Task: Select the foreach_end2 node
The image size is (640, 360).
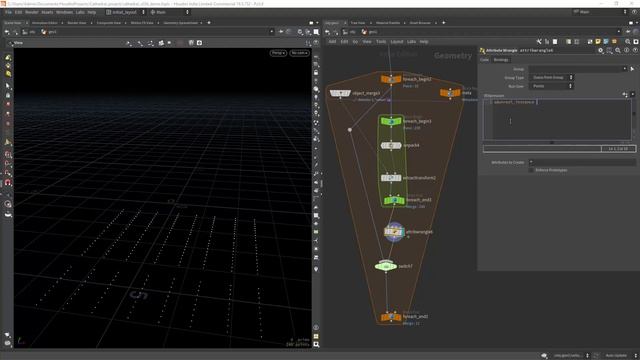Action: click(391, 317)
